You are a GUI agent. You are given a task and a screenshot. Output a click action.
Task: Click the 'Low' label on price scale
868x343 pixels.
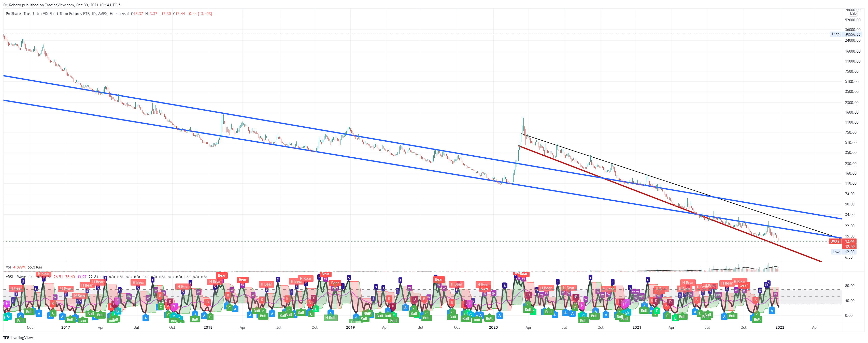(836, 252)
